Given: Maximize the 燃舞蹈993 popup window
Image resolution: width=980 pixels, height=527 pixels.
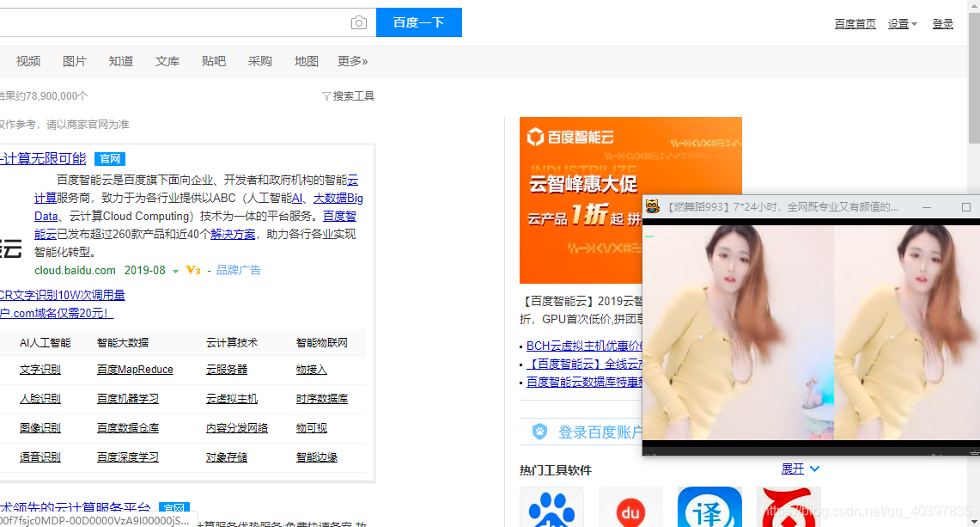Looking at the screenshot, I should (966, 207).
